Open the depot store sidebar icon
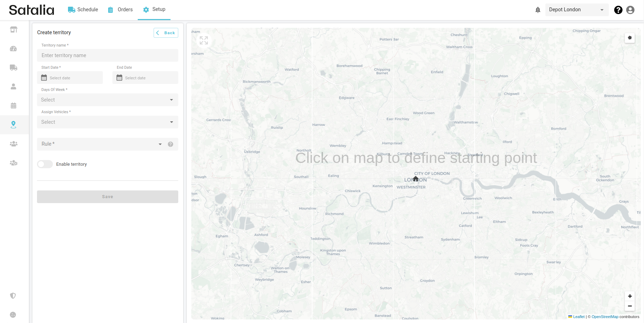 click(13, 30)
